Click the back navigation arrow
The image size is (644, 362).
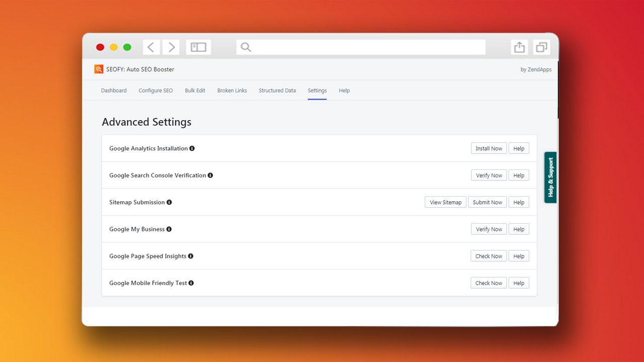(x=151, y=47)
